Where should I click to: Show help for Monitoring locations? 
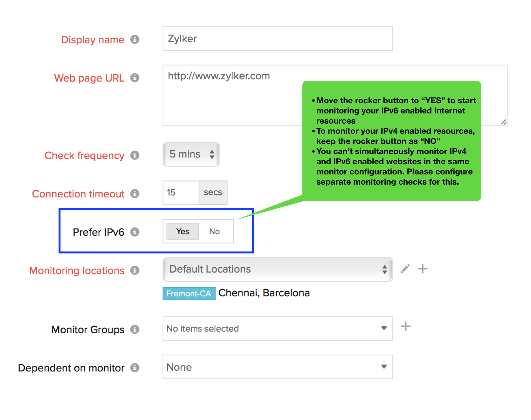coord(135,270)
